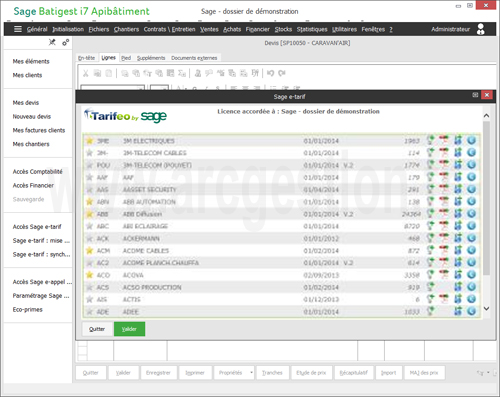Click the Enregistrer button in bottom bar
500x397 pixels.
[158, 373]
